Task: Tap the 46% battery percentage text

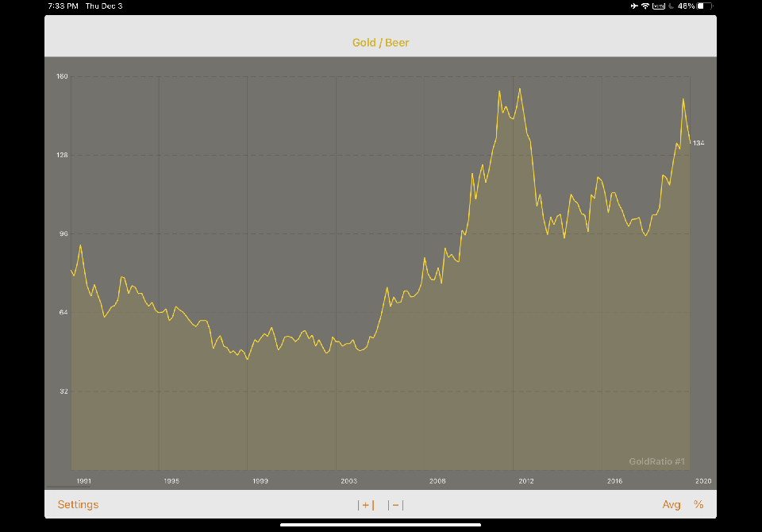Action: 686,6
